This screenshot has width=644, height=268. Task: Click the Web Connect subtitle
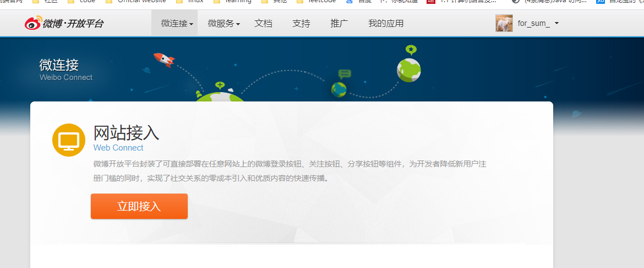point(118,148)
